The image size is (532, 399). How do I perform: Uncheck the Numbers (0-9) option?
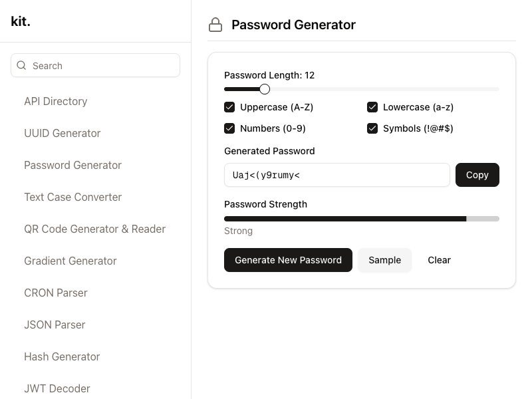click(x=229, y=128)
